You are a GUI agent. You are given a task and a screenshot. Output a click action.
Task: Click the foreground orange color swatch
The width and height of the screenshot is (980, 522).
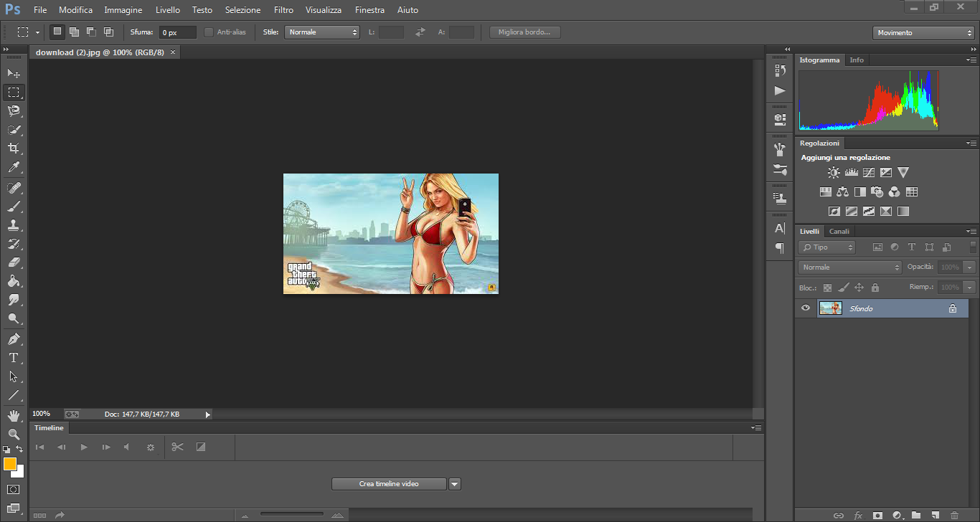[x=10, y=464]
